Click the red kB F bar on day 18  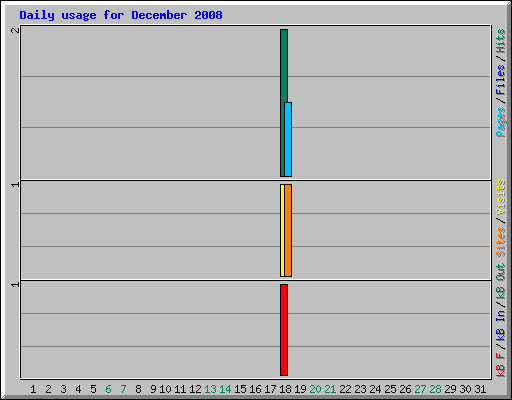click(x=284, y=330)
